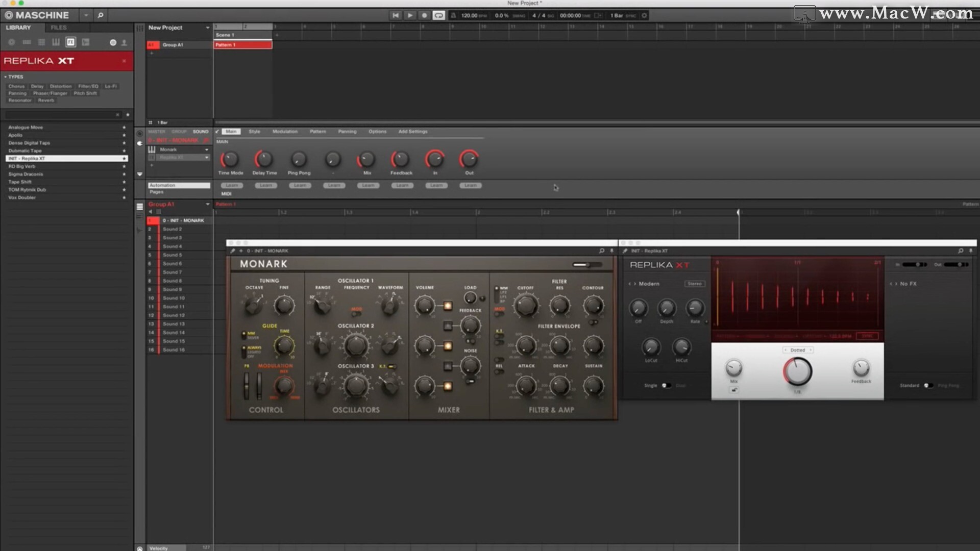Start playback with the Play button
980x551 pixels.
(409, 15)
